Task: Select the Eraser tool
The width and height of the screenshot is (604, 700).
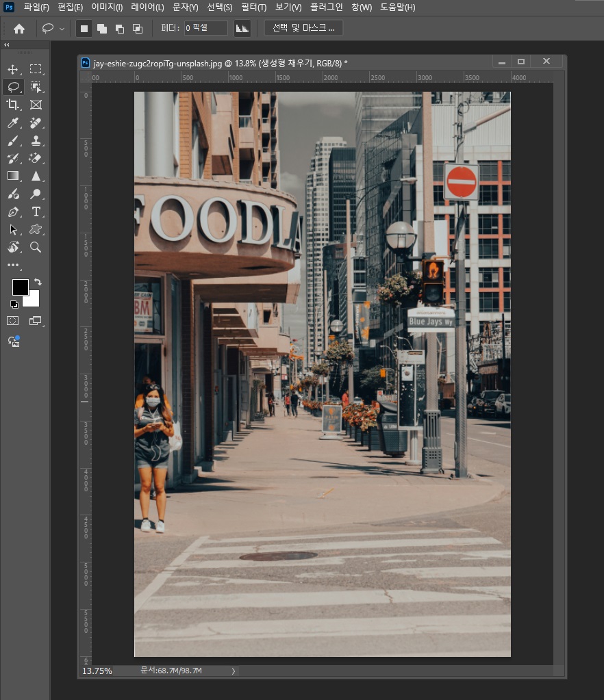Action: pos(36,158)
